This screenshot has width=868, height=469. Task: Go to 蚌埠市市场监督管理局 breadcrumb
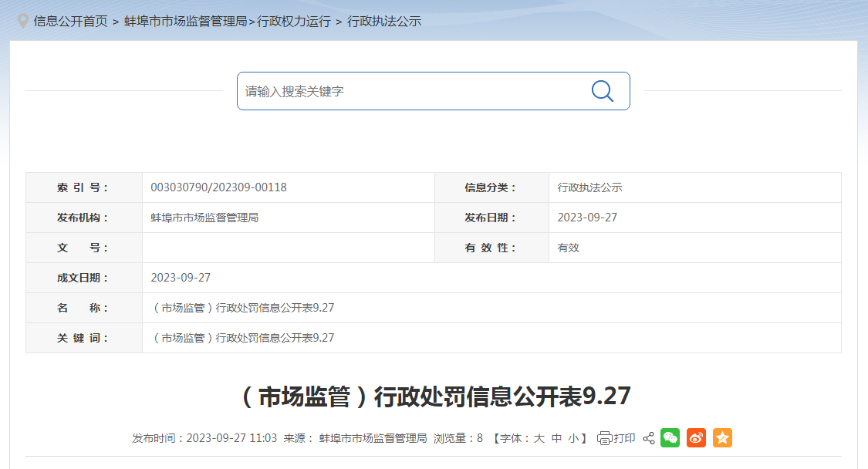point(185,21)
